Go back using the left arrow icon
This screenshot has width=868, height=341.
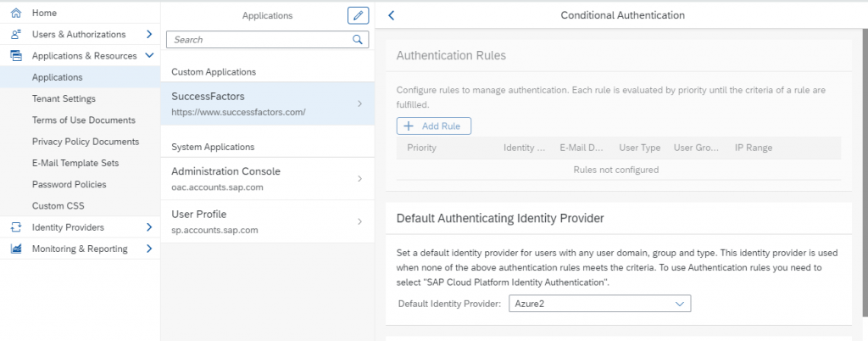[x=392, y=15]
